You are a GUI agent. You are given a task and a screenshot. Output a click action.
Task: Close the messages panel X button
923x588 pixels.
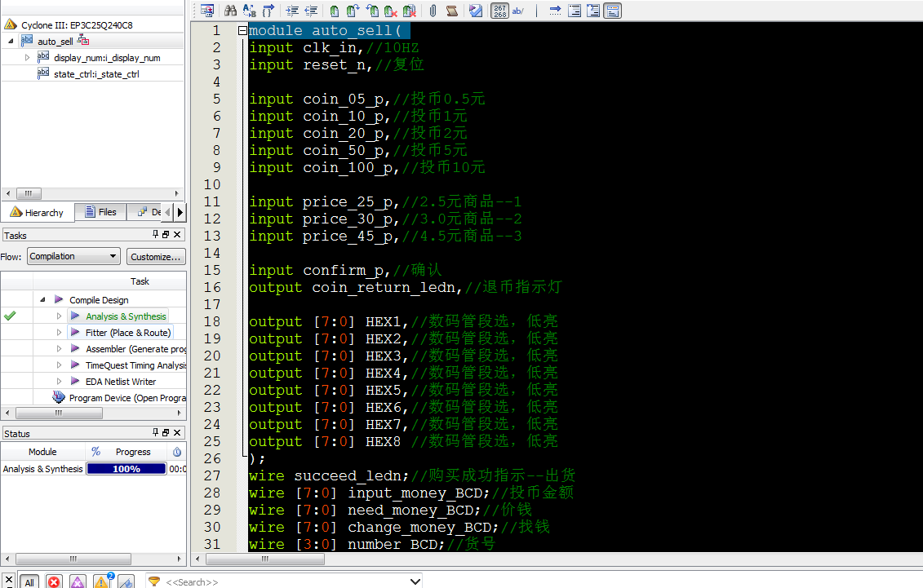9,580
